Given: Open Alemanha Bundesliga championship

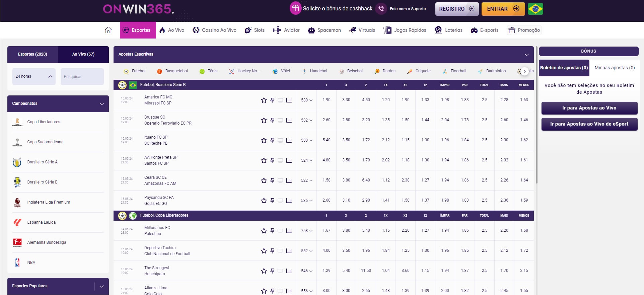Looking at the screenshot, I should pyautogui.click(x=58, y=242).
